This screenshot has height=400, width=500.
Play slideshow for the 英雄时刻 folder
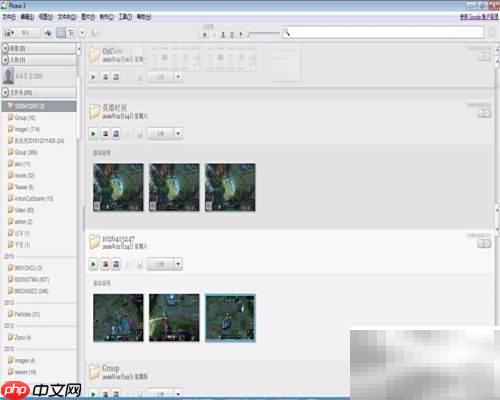tap(93, 134)
